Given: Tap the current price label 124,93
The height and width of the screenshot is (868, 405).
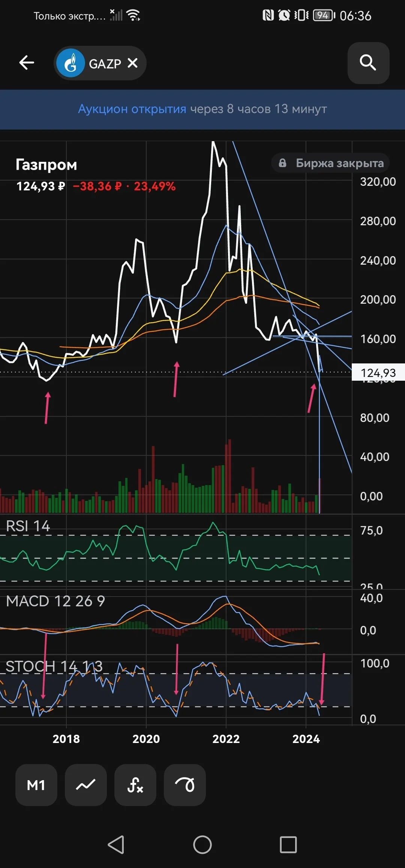Looking at the screenshot, I should (378, 372).
